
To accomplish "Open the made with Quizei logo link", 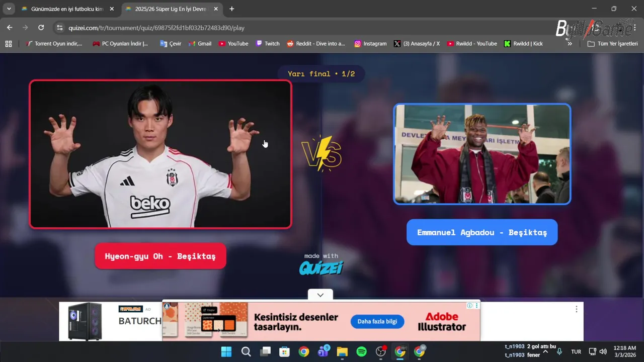I will click(x=321, y=264).
